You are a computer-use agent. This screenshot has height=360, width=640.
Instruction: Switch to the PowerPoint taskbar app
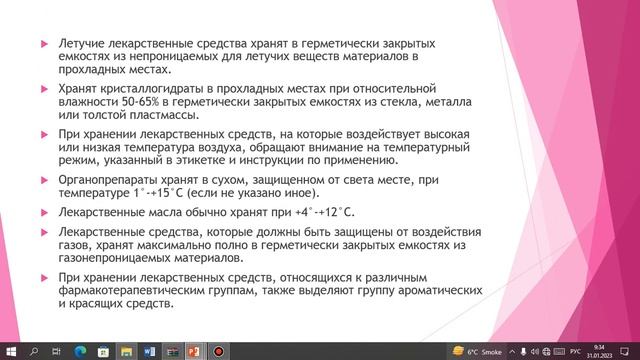coord(195,351)
